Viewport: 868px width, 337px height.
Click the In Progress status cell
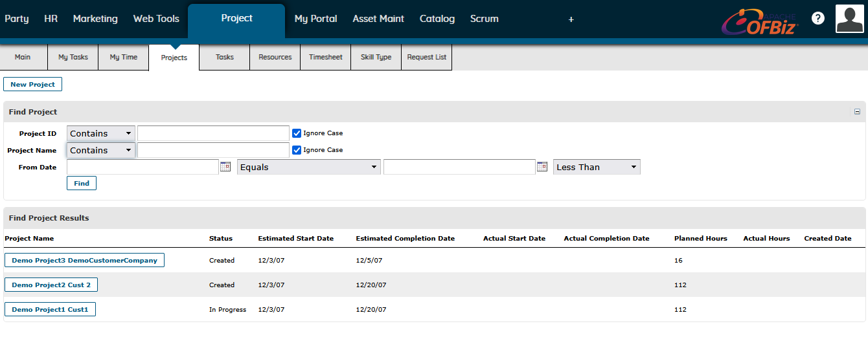(x=227, y=310)
